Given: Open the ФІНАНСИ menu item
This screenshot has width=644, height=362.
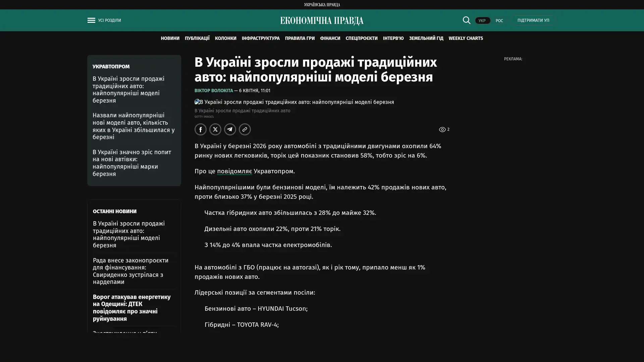Looking at the screenshot, I should (x=330, y=38).
